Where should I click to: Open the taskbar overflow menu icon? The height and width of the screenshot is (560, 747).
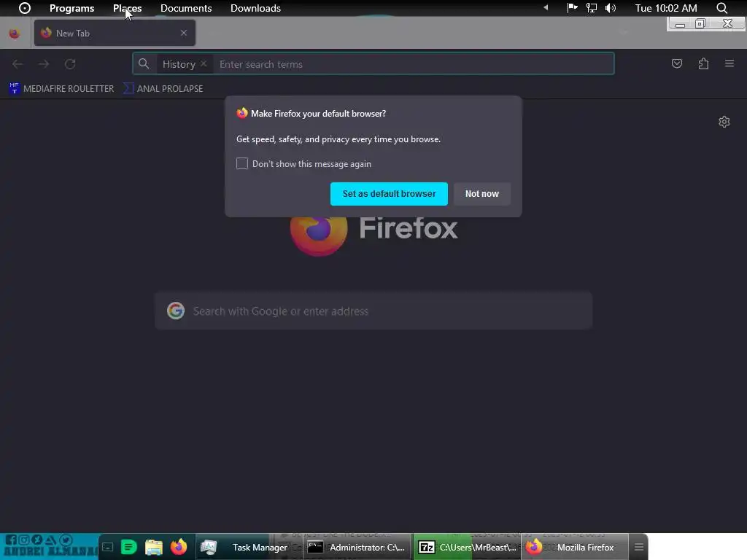(639, 547)
